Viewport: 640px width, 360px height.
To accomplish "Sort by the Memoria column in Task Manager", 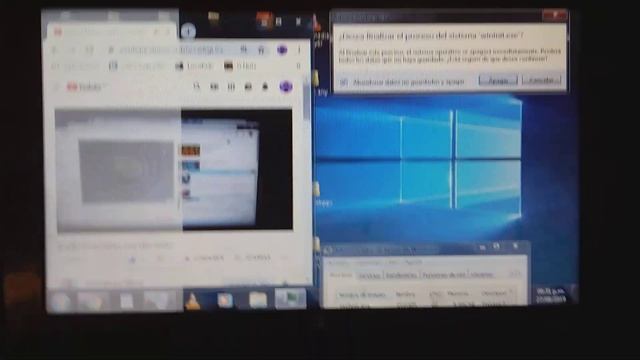I will point(458,294).
